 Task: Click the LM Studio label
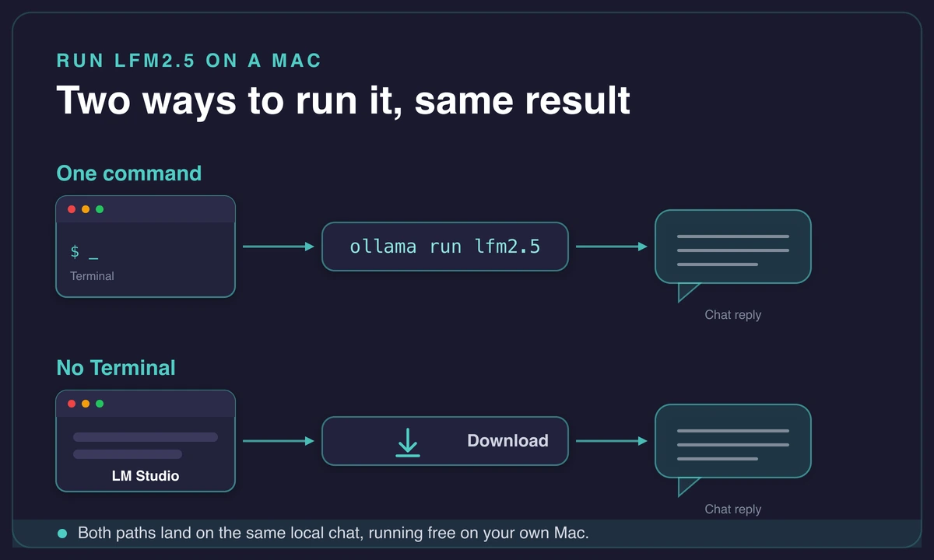pyautogui.click(x=146, y=475)
